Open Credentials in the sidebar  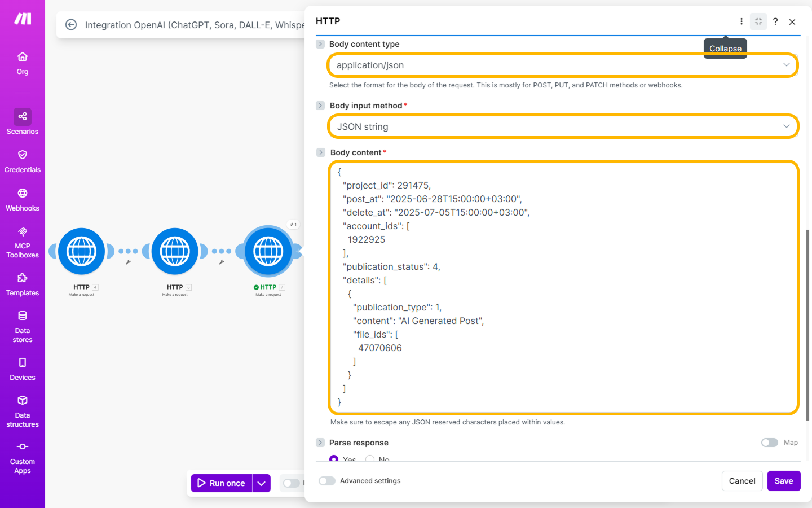(x=23, y=161)
